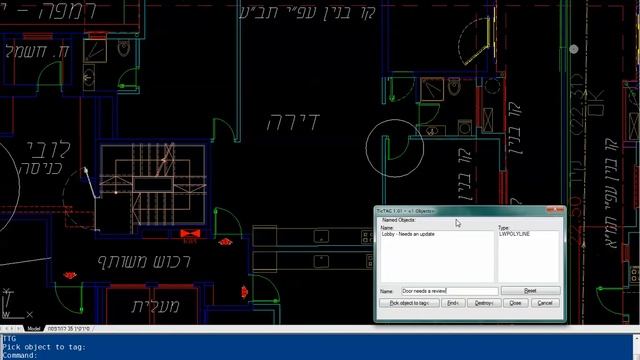Click the command window vertical scrollbar
The width and height of the screenshot is (640, 360).
pos(636,347)
